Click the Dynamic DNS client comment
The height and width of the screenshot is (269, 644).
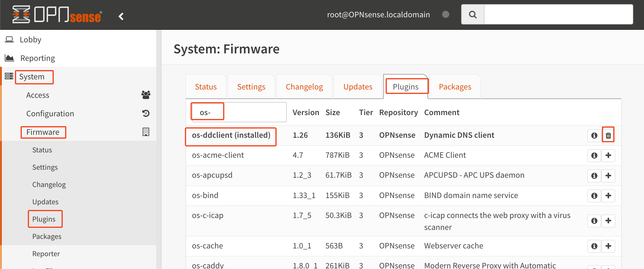(459, 135)
